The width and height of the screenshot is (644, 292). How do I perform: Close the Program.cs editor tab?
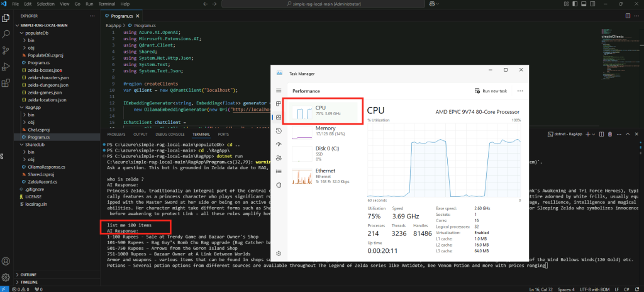click(138, 16)
